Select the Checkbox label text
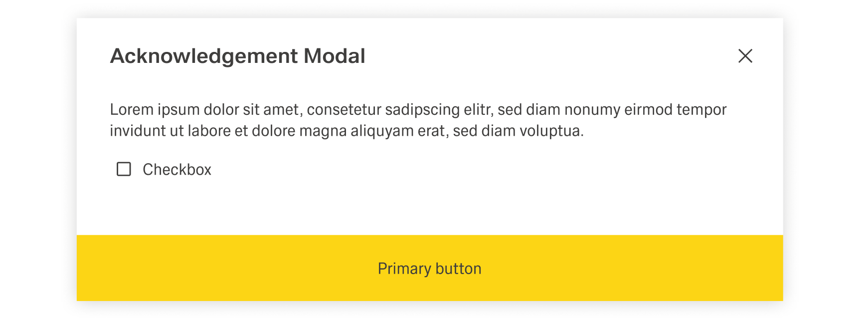The width and height of the screenshot is (868, 318). tap(176, 169)
